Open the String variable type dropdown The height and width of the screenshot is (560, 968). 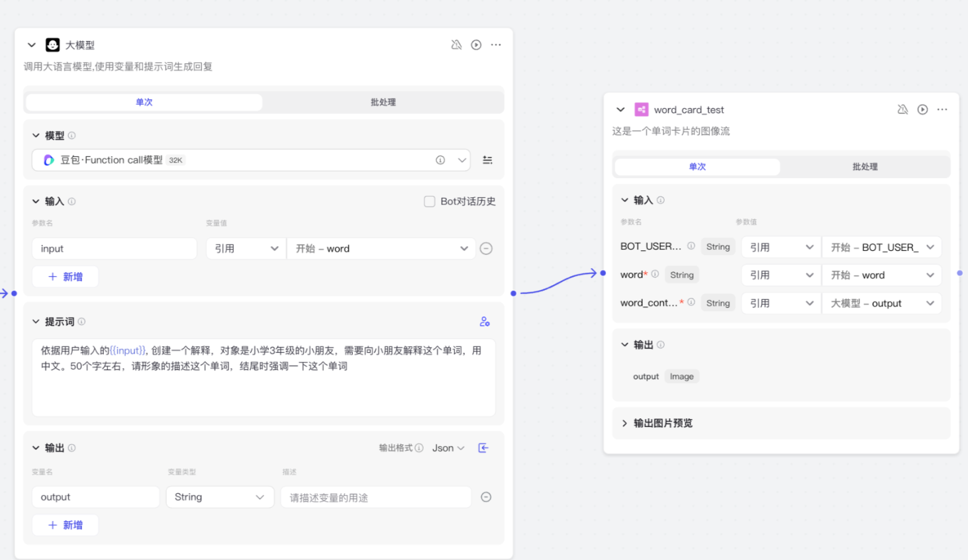[219, 497]
